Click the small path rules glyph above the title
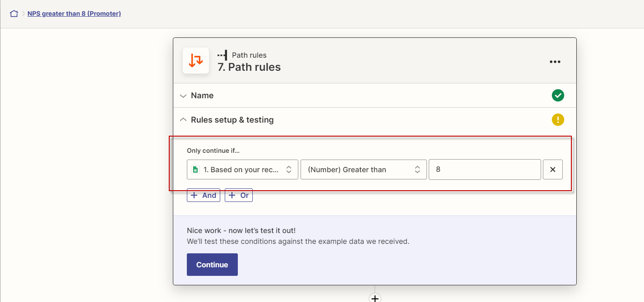 pos(222,55)
